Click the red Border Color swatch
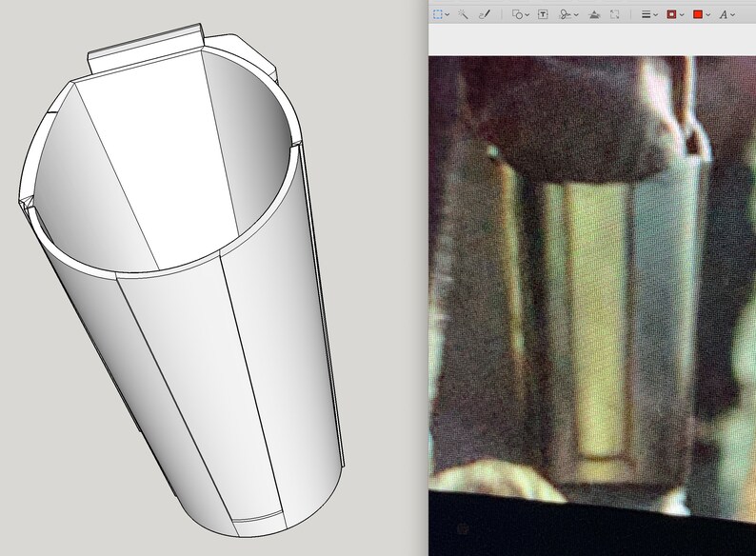Image resolution: width=756 pixels, height=556 pixels. pyautogui.click(x=671, y=14)
